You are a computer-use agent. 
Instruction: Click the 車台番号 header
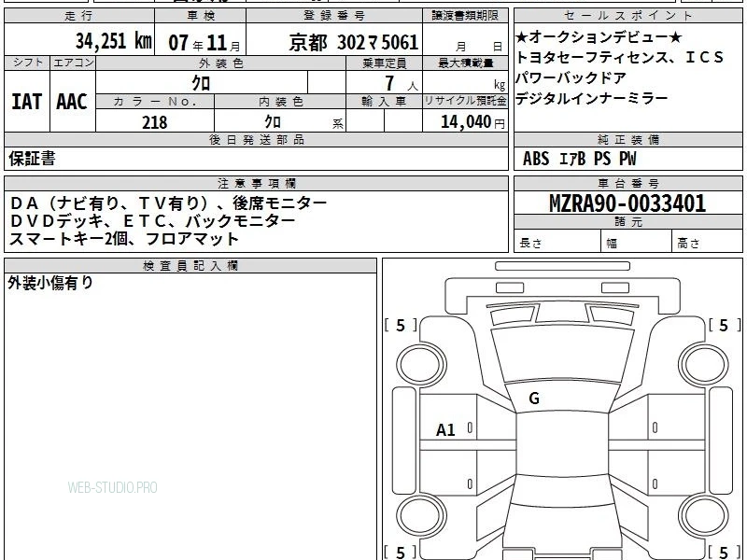click(627, 183)
